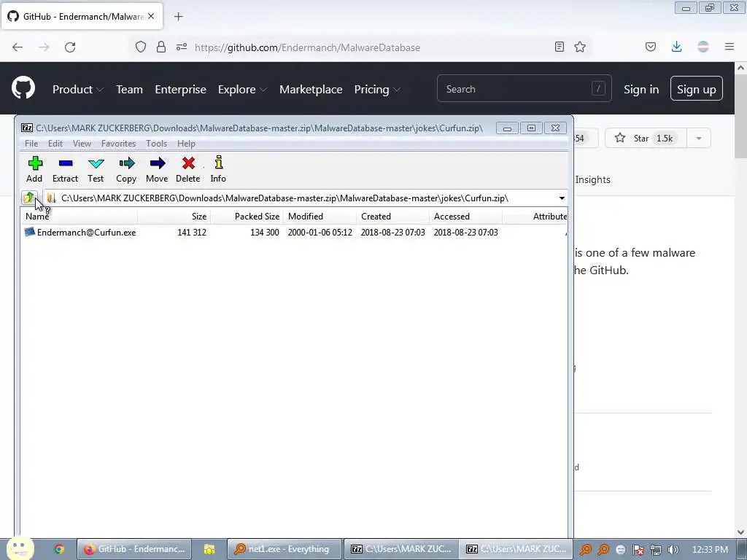Expand the 7-Zip address path dropdown
The width and height of the screenshot is (747, 560).
click(562, 198)
